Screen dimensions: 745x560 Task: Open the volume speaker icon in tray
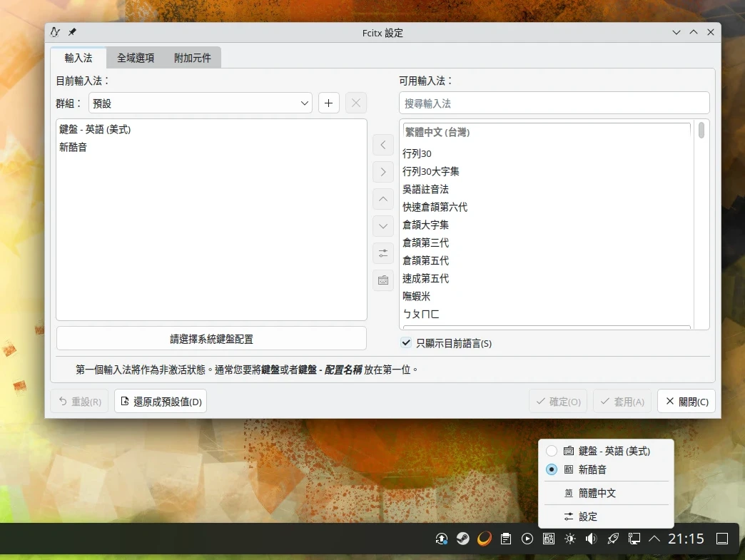coord(591,539)
